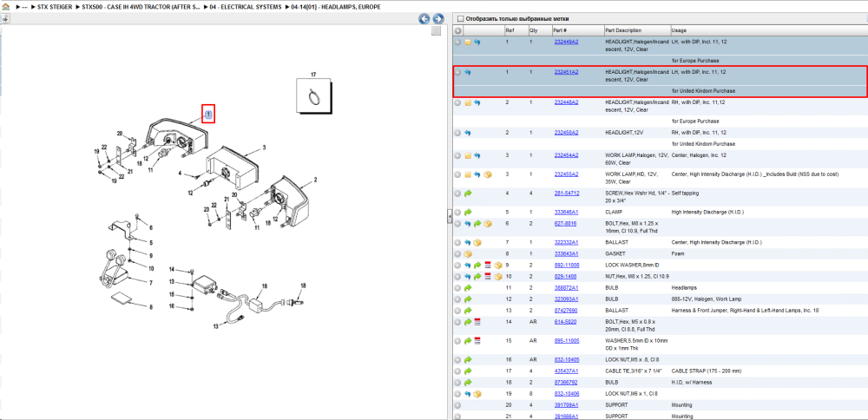The height and width of the screenshot is (420, 868).
Task: Collapse the side panel with splitter handle
Action: click(449, 218)
